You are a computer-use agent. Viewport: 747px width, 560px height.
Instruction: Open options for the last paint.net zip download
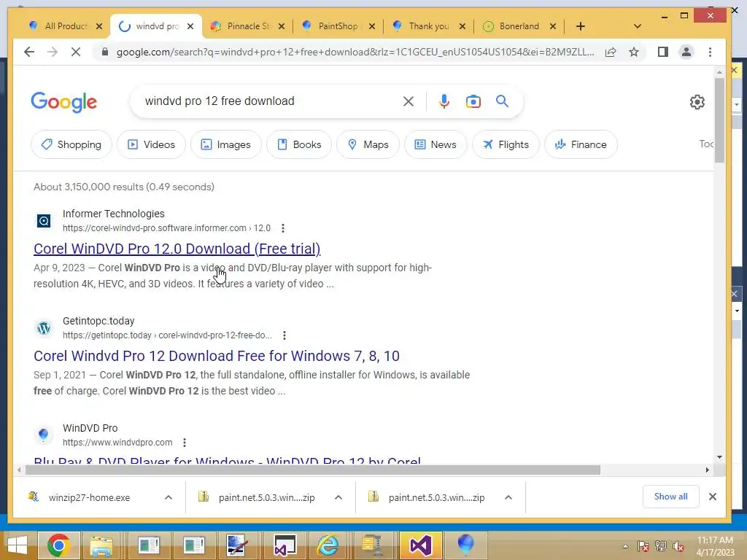click(x=508, y=497)
